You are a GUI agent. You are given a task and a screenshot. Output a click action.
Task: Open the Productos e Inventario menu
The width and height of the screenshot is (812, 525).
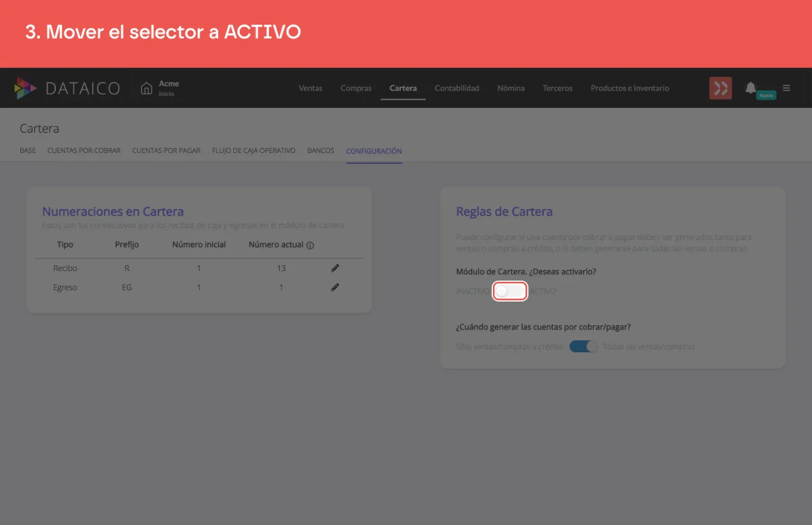(630, 88)
